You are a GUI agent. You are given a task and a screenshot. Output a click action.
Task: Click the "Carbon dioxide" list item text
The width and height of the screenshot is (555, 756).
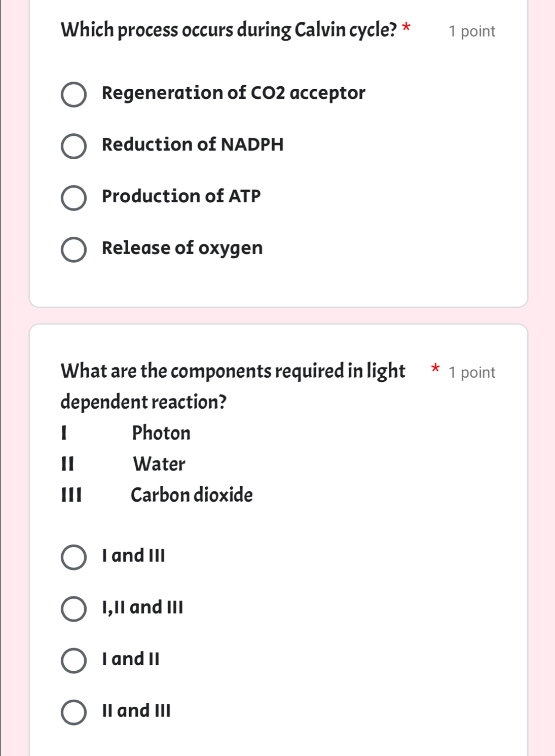191,495
